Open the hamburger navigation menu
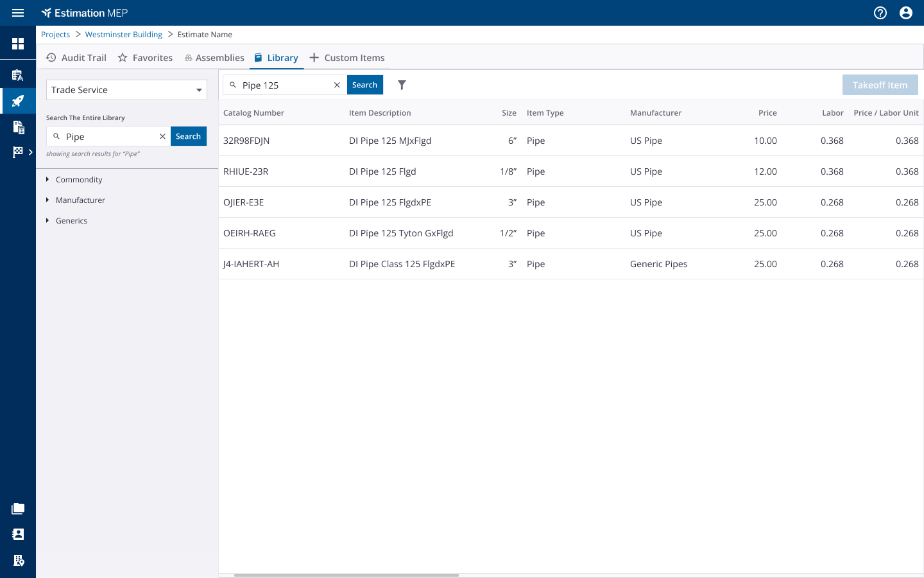 (18, 13)
